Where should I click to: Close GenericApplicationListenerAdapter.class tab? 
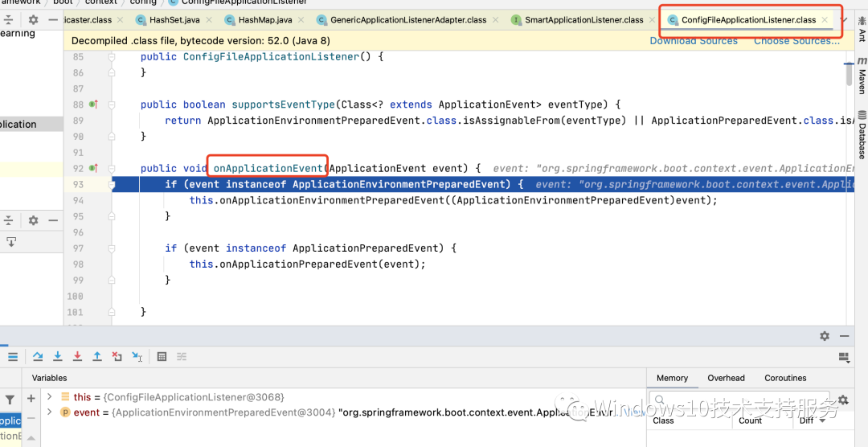[x=495, y=20]
